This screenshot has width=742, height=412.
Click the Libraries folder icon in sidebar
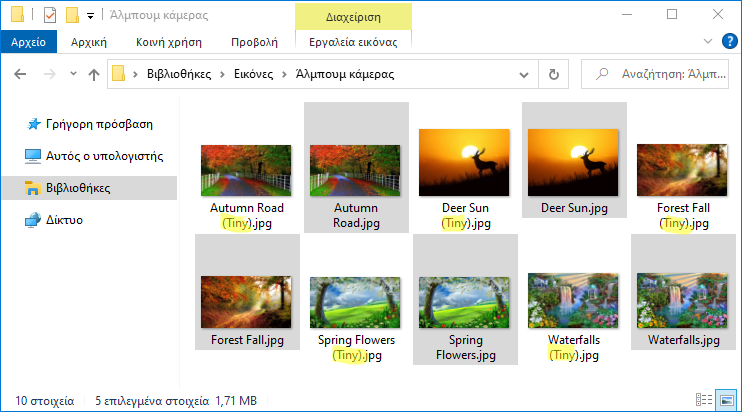tap(32, 188)
